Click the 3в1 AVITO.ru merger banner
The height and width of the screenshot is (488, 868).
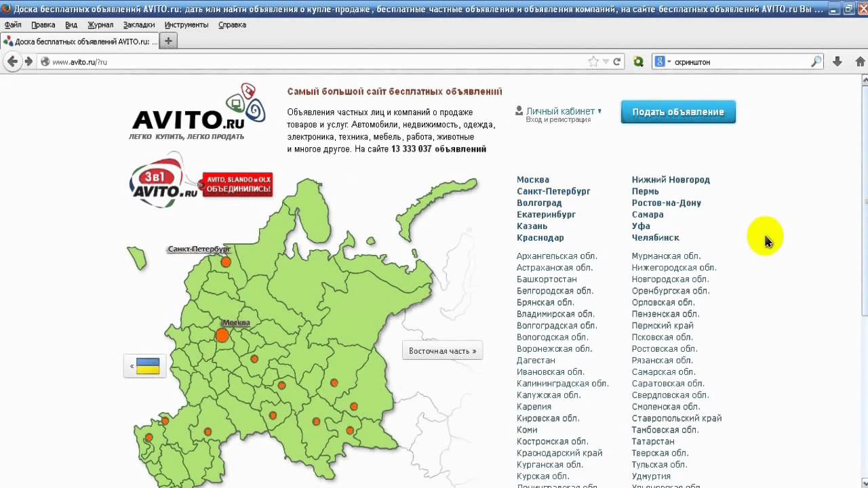tap(201, 180)
